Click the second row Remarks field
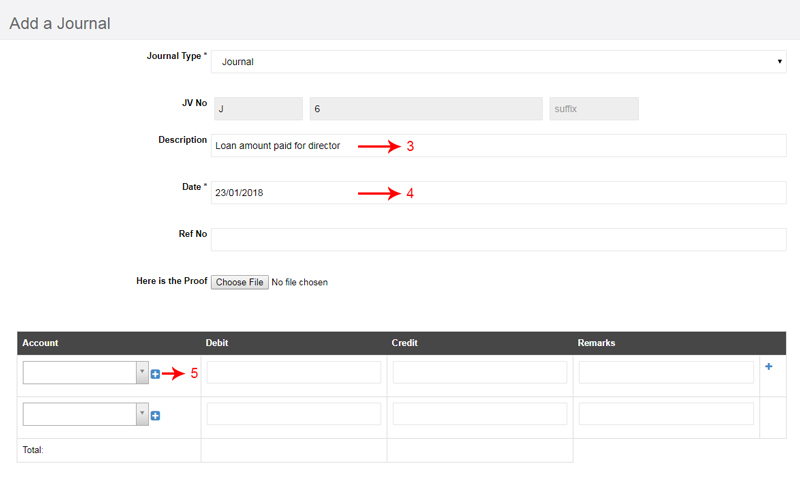 [x=666, y=414]
